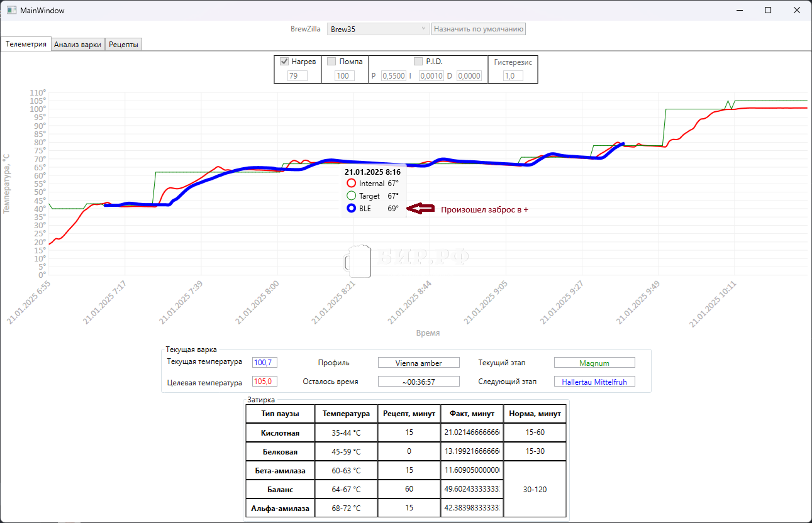Click the green Target legend circle

[x=352, y=195]
